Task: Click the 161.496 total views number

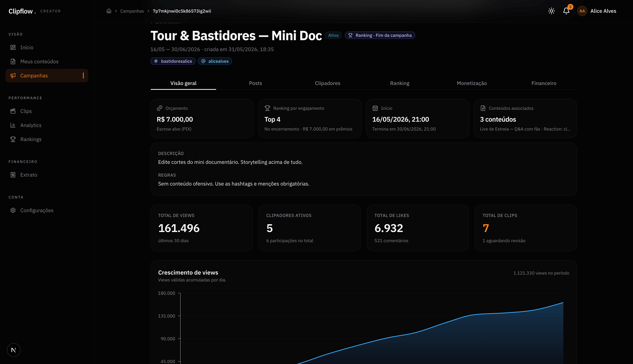Action: (179, 228)
